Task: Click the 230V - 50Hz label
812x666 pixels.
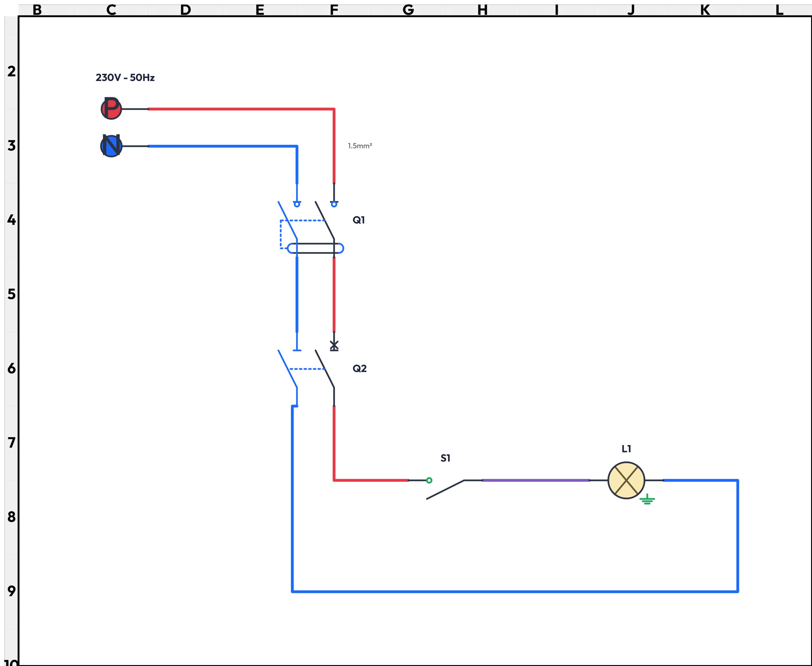Action: [125, 77]
